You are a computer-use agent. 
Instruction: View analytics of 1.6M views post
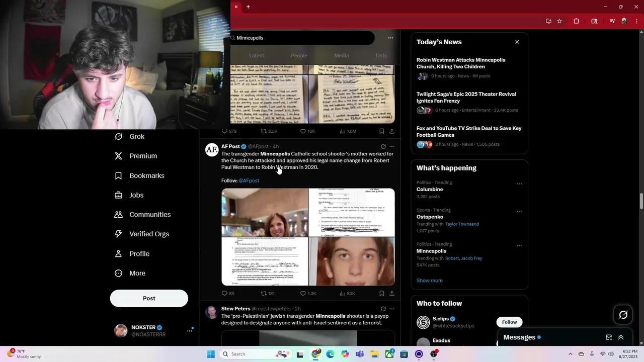348,131
